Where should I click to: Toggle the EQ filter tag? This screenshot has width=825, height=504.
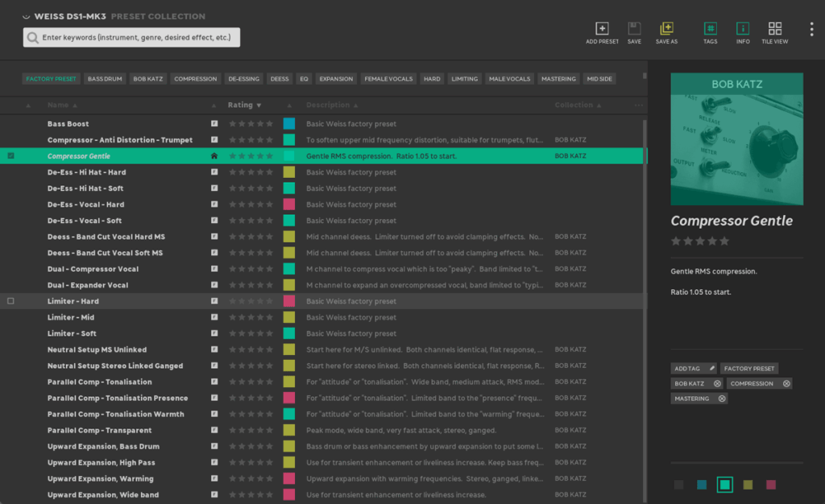pos(304,79)
